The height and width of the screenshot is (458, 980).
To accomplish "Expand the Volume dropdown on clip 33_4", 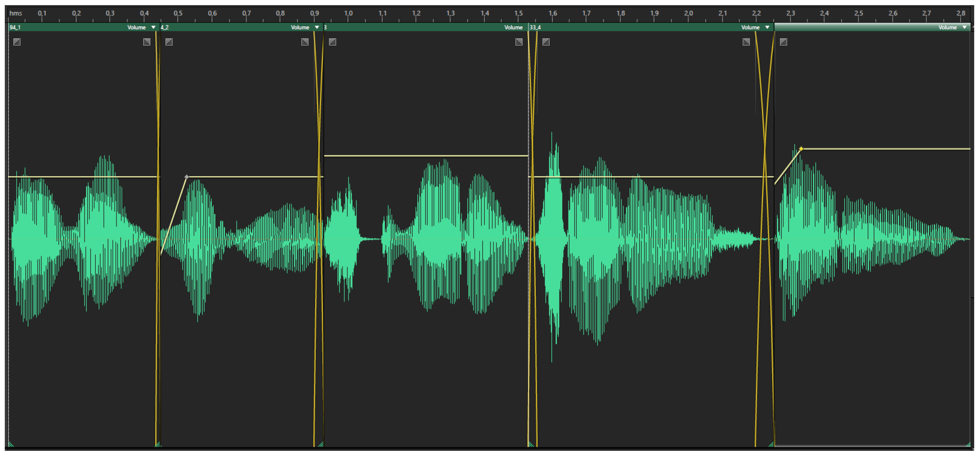I will pyautogui.click(x=767, y=27).
